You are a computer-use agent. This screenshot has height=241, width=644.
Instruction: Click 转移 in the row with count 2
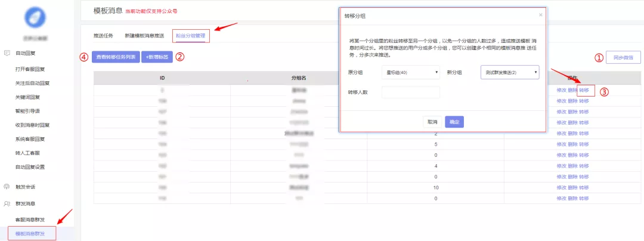tap(584, 134)
